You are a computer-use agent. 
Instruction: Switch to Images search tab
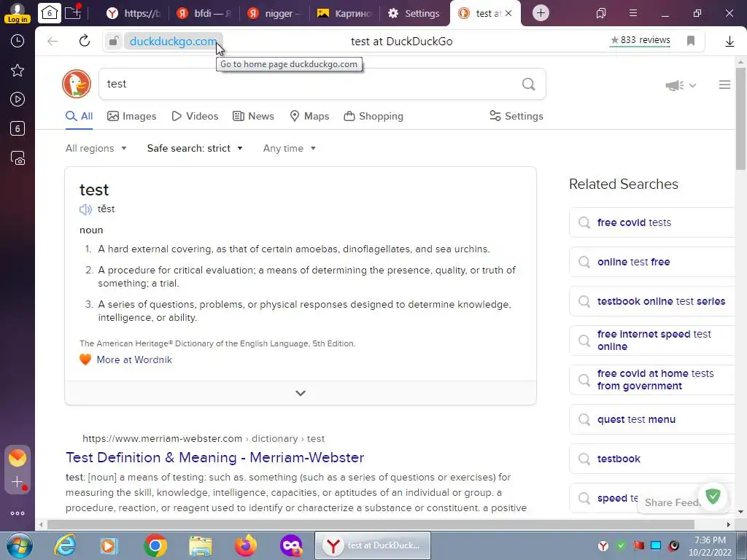[x=131, y=116]
